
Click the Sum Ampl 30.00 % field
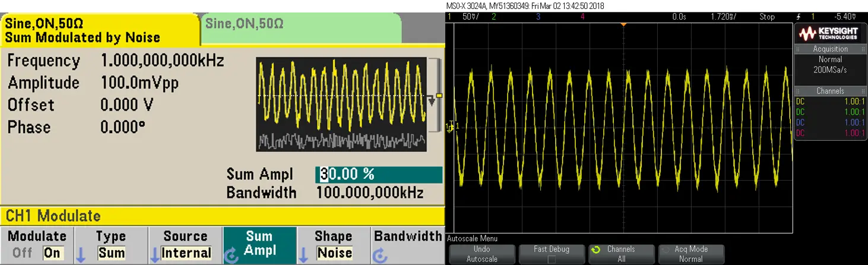click(378, 174)
